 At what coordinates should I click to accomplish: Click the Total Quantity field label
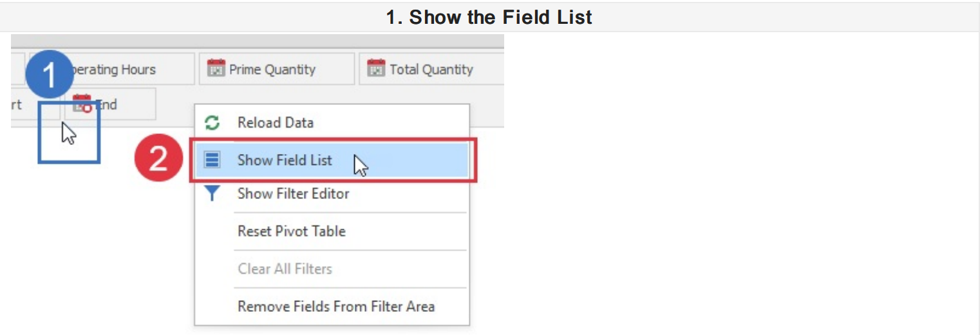[431, 69]
